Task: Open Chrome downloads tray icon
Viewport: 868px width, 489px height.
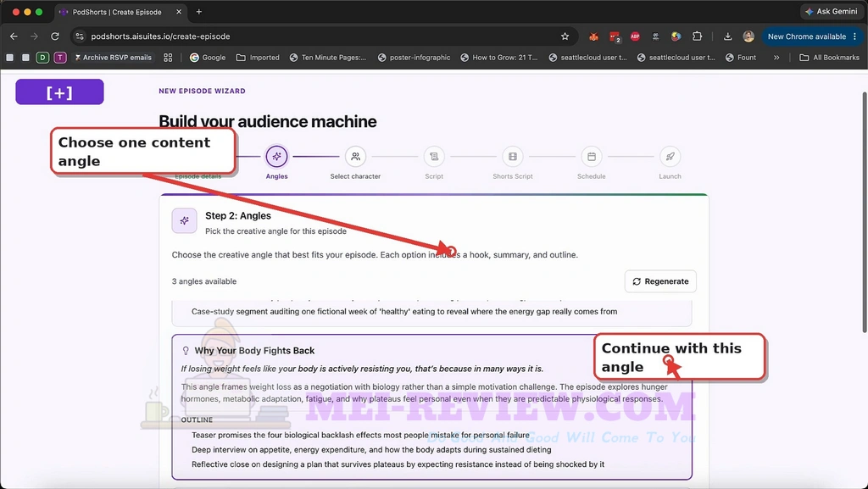Action: point(727,36)
